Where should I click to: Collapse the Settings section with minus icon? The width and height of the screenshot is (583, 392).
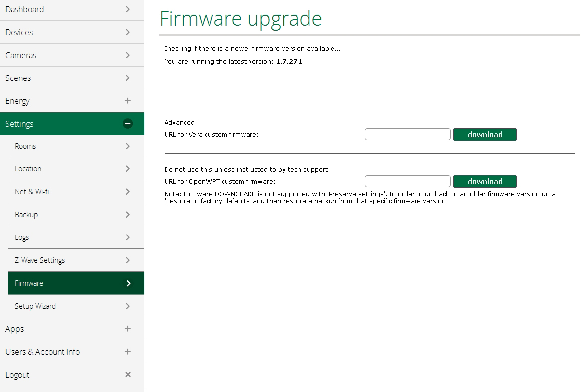128,124
